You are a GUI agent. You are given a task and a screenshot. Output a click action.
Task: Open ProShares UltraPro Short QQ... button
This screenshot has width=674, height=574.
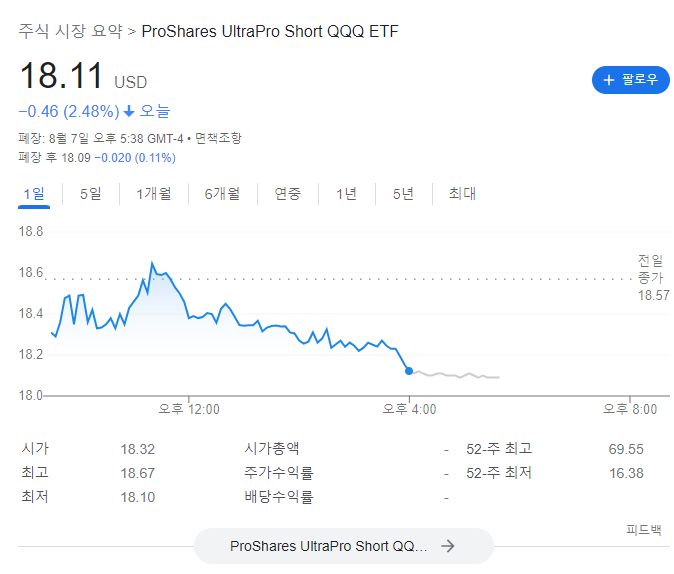[x=343, y=546]
